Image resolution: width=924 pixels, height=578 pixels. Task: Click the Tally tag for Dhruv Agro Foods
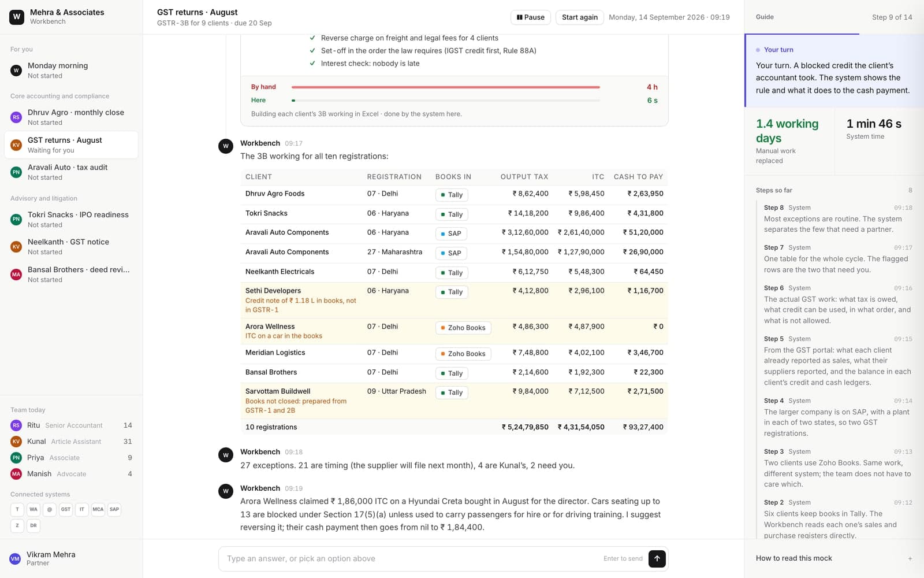[x=451, y=195]
